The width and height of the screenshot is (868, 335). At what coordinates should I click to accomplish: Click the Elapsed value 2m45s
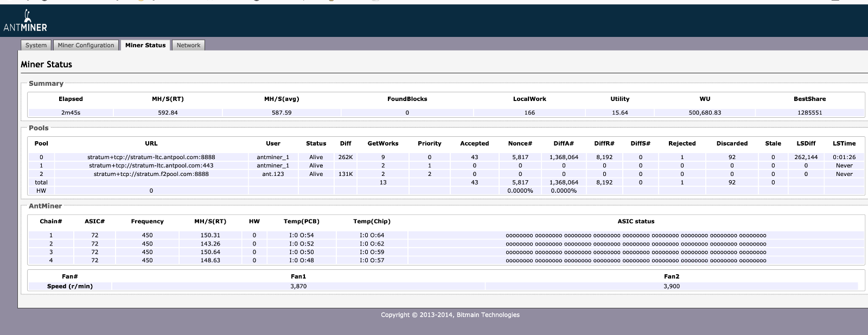[x=71, y=112]
